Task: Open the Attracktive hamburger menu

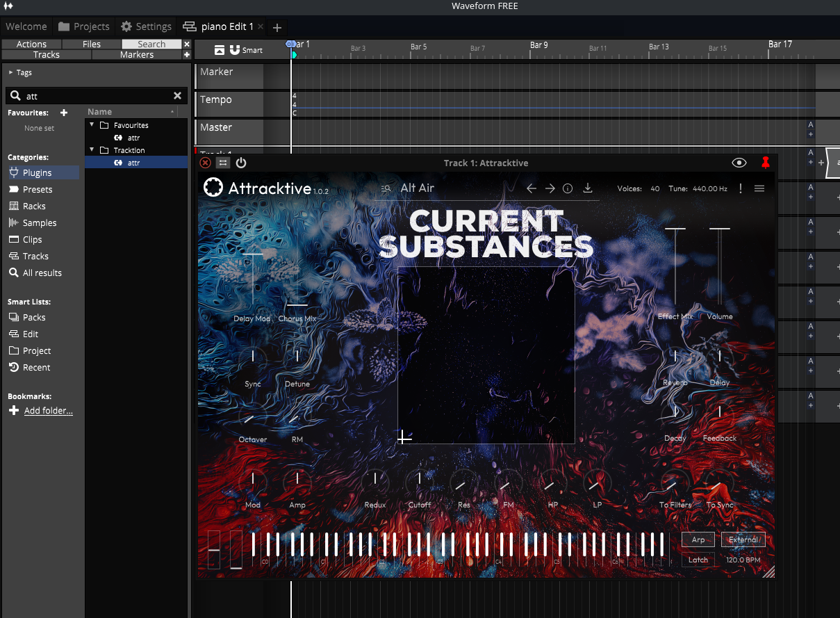Action: [x=759, y=188]
